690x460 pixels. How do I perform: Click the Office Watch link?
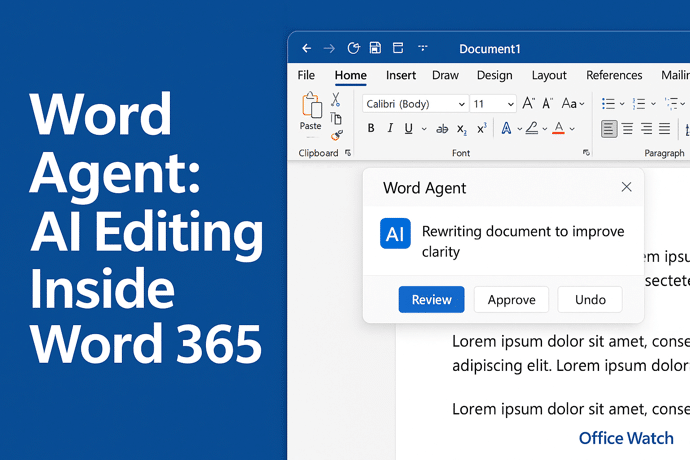point(626,438)
